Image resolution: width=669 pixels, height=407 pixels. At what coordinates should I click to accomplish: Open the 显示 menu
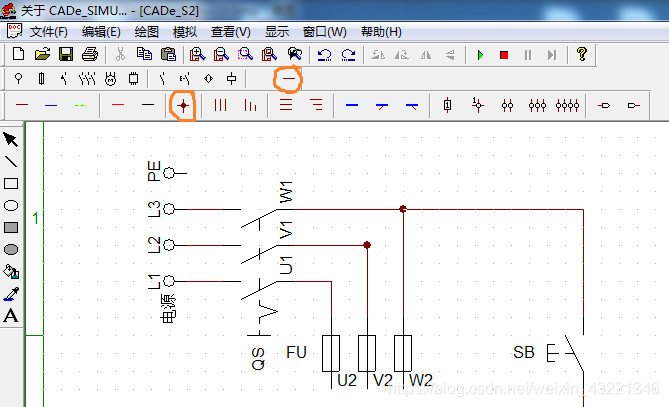coord(277,32)
